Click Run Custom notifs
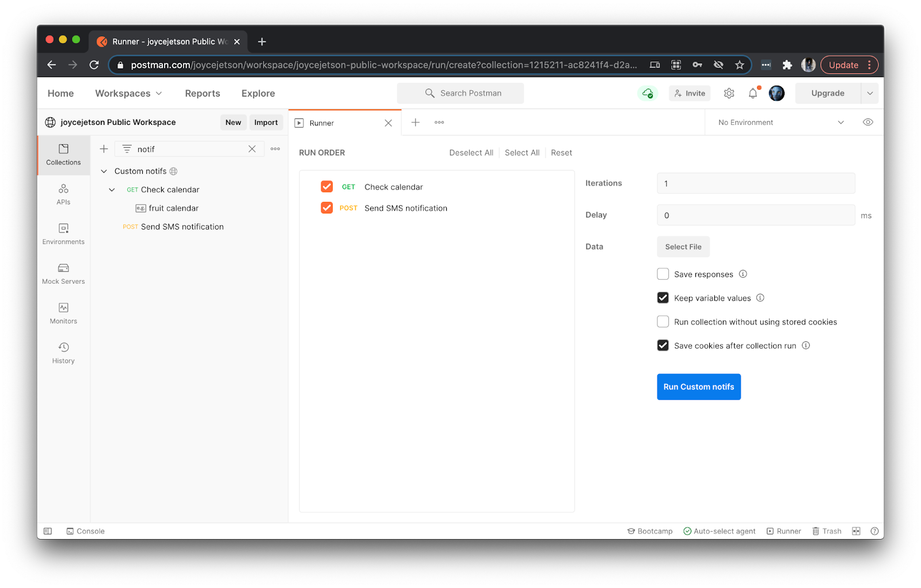The height and width of the screenshot is (588, 921). [x=699, y=387]
